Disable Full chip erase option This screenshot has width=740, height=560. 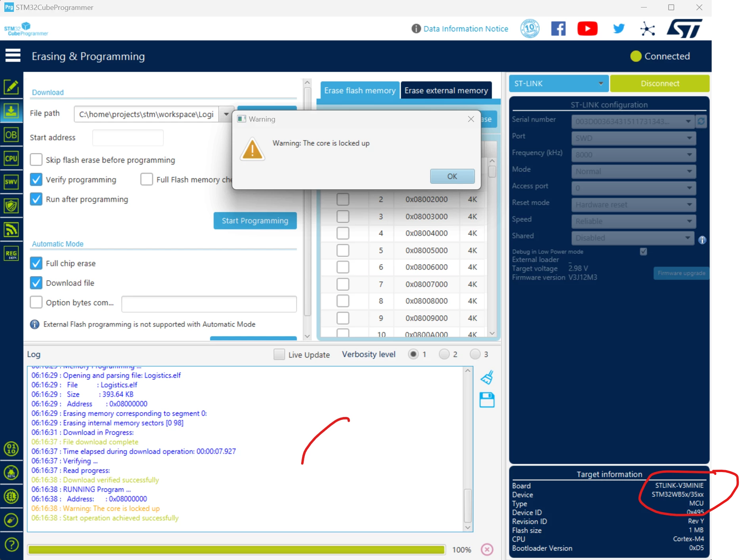36,263
